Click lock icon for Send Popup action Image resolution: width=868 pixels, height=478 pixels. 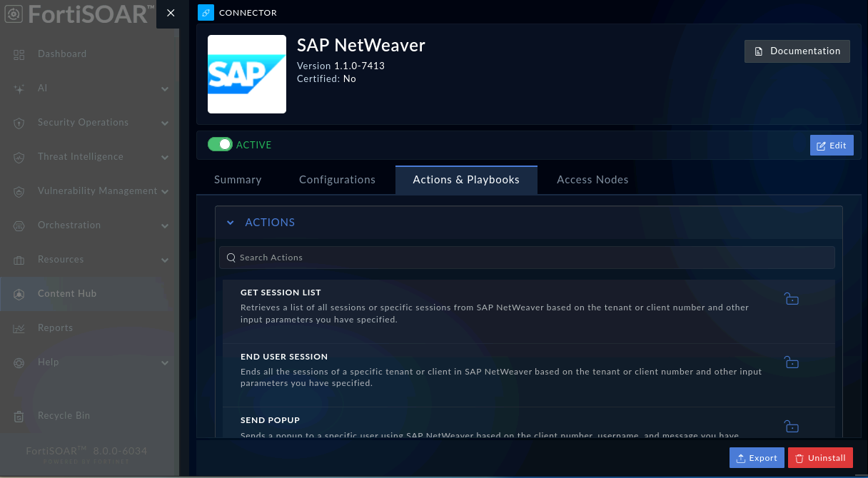(791, 426)
